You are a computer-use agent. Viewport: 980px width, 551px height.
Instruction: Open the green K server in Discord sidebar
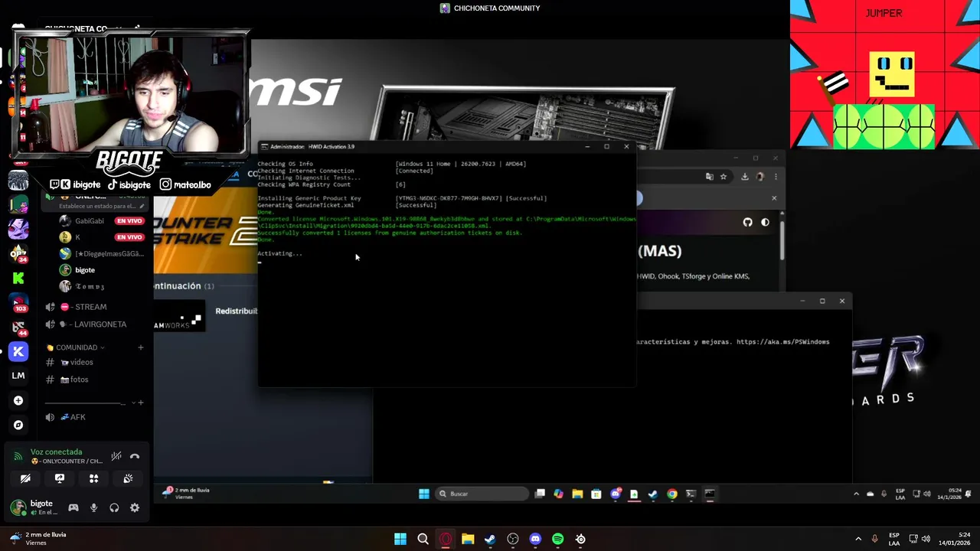coord(18,278)
